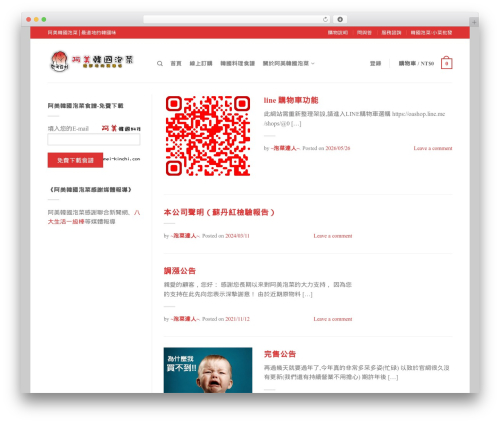Click 問與答 in the red top bar
The height and width of the screenshot is (423, 500).
tap(364, 33)
